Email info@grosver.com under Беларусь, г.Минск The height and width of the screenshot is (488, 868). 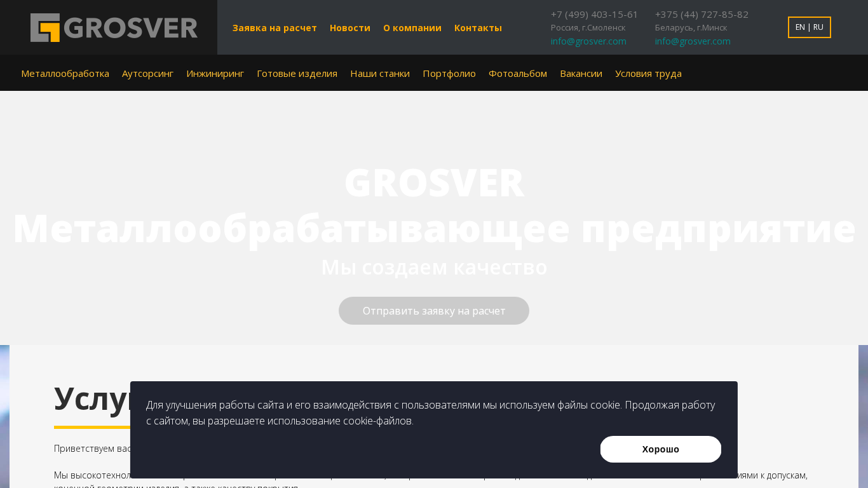(693, 41)
